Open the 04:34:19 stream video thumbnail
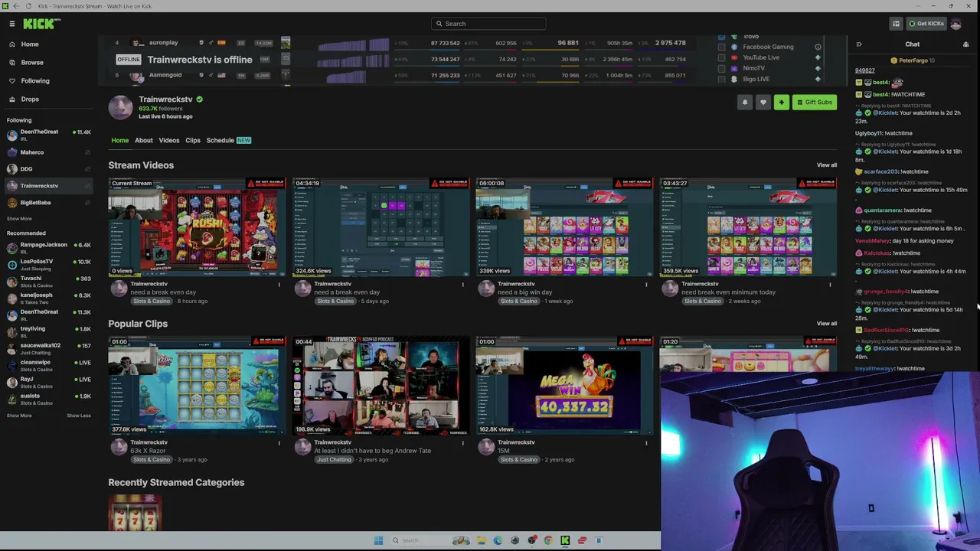The image size is (980, 551). click(381, 227)
